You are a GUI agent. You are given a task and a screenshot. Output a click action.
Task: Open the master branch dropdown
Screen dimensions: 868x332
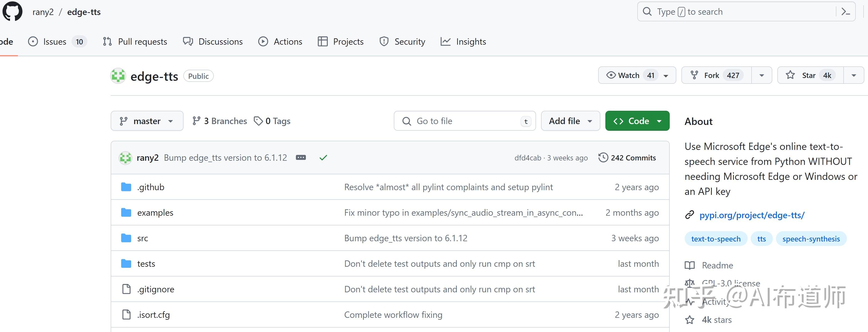pyautogui.click(x=147, y=121)
